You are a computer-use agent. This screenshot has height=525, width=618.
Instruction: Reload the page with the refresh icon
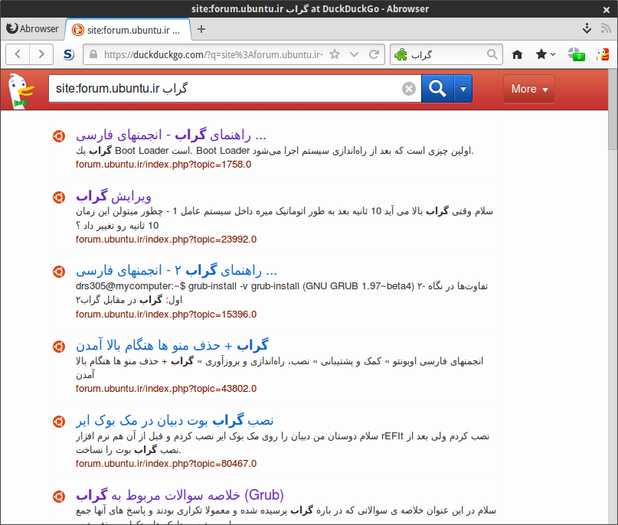pyautogui.click(x=374, y=54)
